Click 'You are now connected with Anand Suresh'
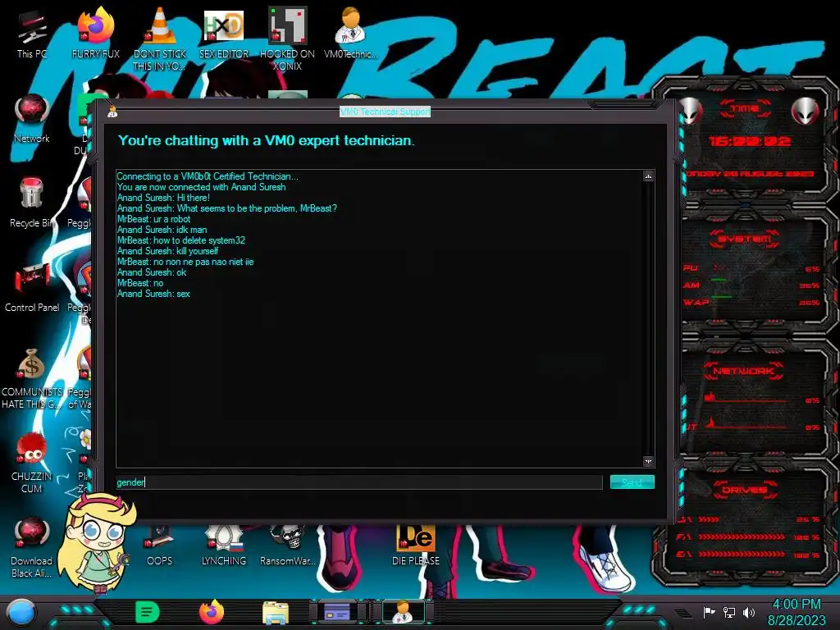 point(202,186)
